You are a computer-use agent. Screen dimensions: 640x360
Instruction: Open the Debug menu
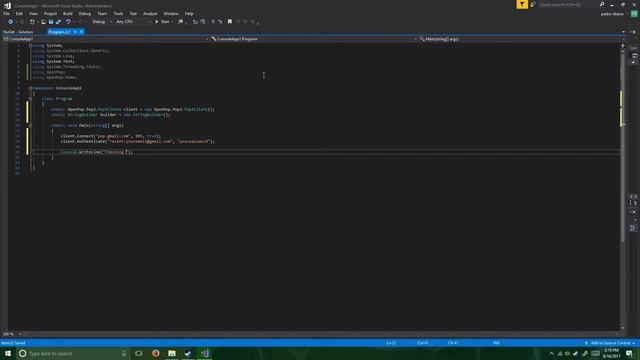click(x=84, y=14)
